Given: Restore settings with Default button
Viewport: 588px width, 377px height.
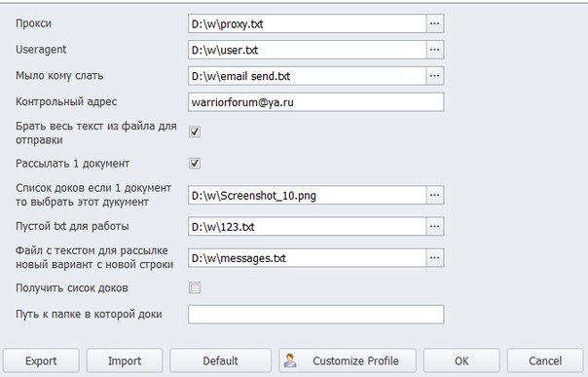Looking at the screenshot, I should 220,360.
